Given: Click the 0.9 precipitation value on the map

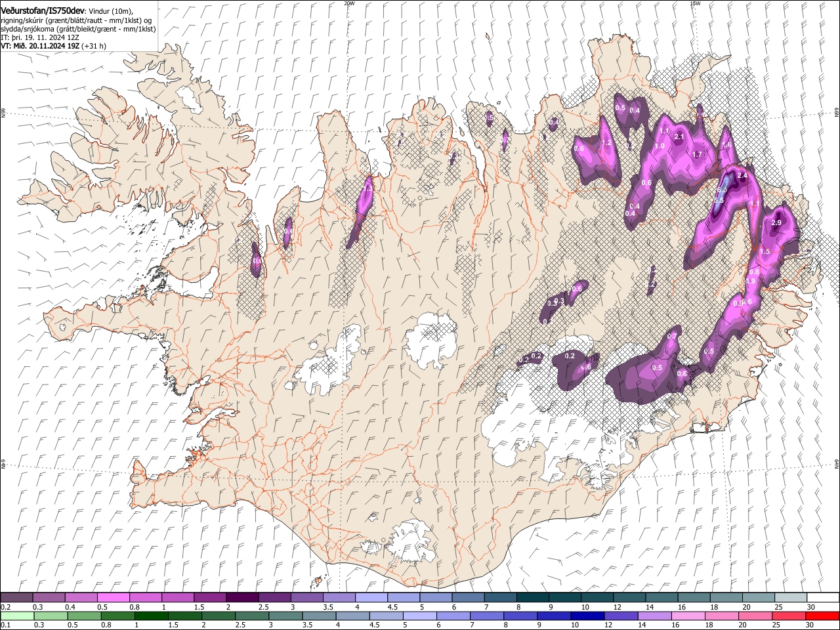Looking at the screenshot, I should tap(751, 281).
